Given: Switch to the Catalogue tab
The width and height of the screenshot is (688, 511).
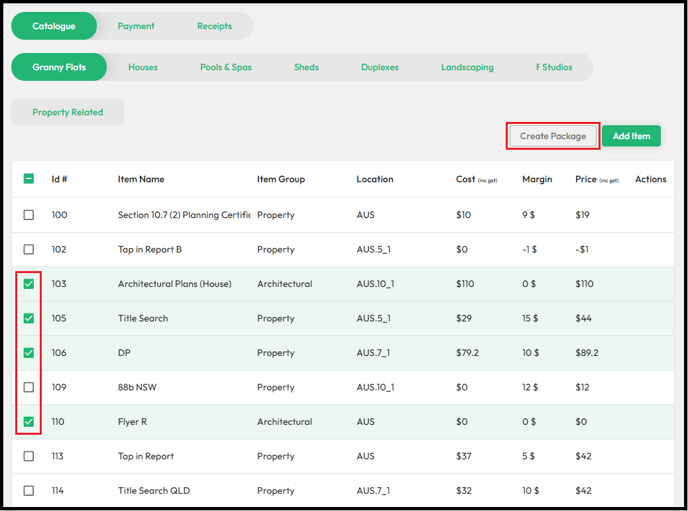Looking at the screenshot, I should [54, 26].
